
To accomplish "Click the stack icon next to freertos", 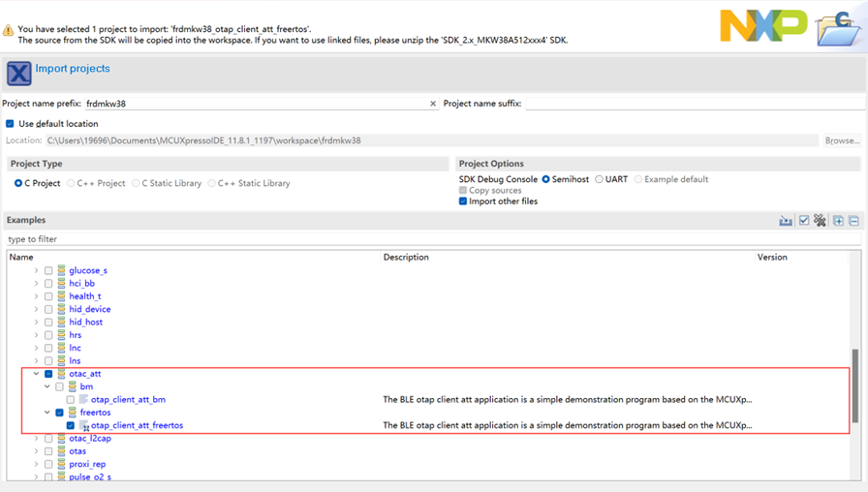I will coord(73,413).
